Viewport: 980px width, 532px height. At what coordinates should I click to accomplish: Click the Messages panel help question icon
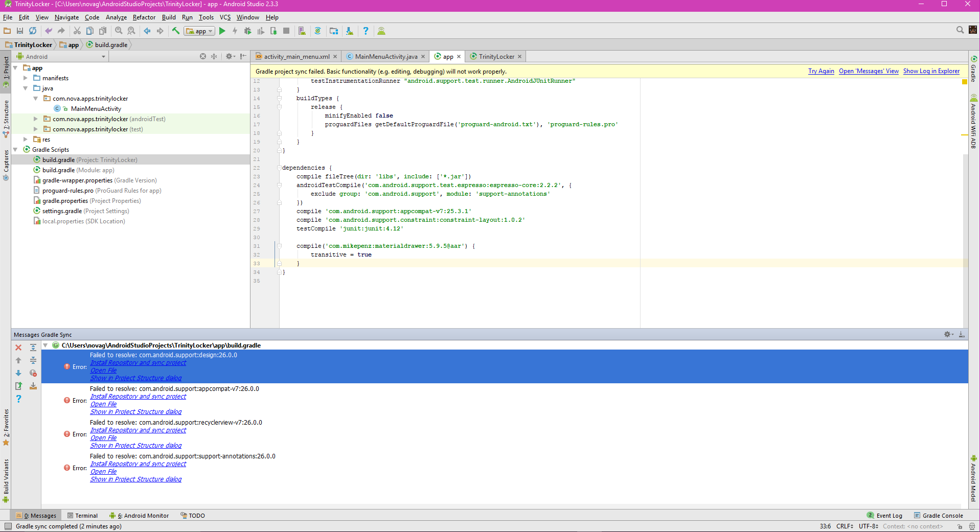[x=18, y=399]
